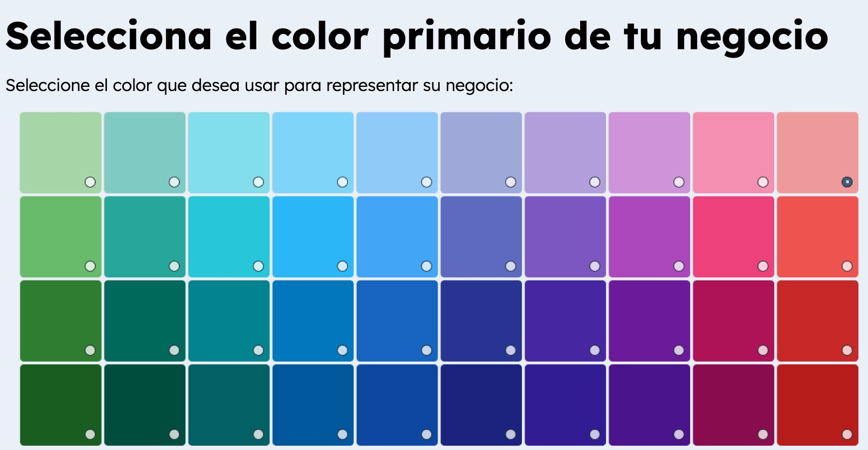868x450 pixels.
Task: Choose the pale lavender purple swatch
Action: (x=565, y=152)
